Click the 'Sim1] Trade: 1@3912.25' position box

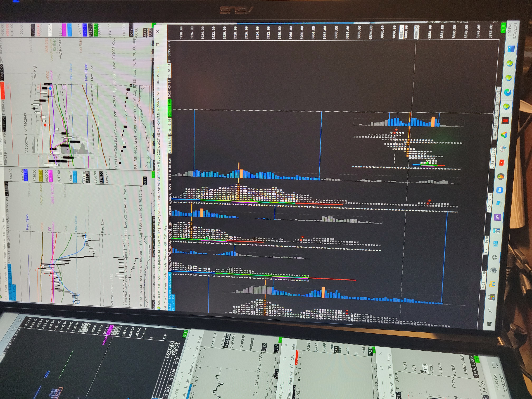click(x=170, y=291)
